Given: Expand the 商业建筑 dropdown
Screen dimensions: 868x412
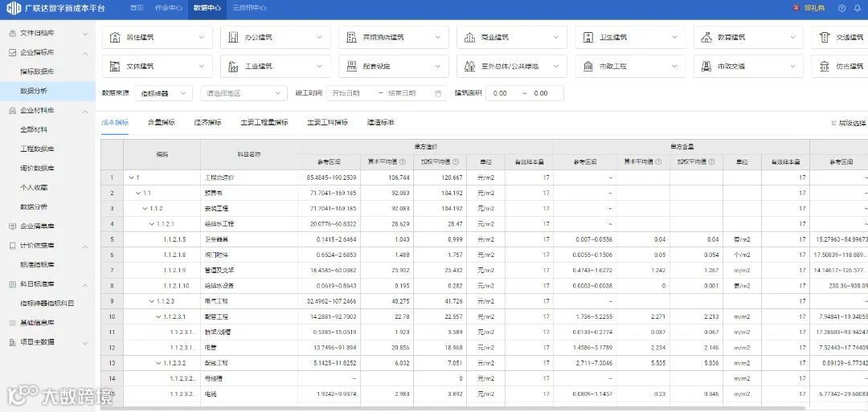Looking at the screenshot, I should pyautogui.click(x=556, y=38).
